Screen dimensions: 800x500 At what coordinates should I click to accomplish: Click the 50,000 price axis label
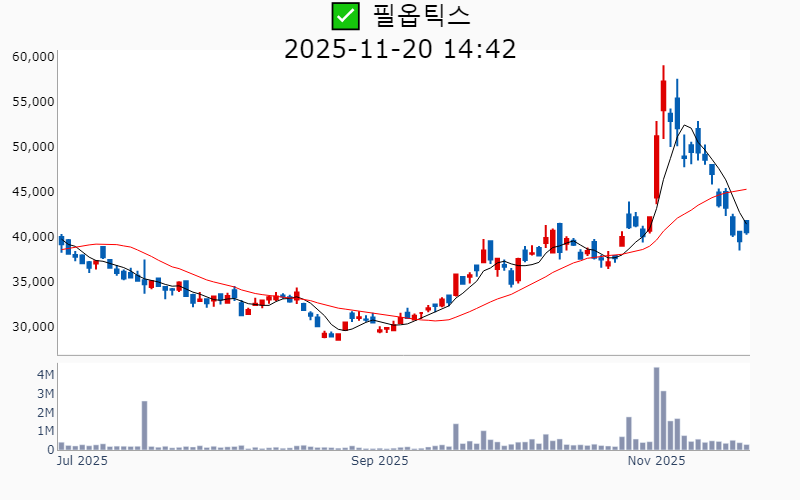(x=32, y=147)
